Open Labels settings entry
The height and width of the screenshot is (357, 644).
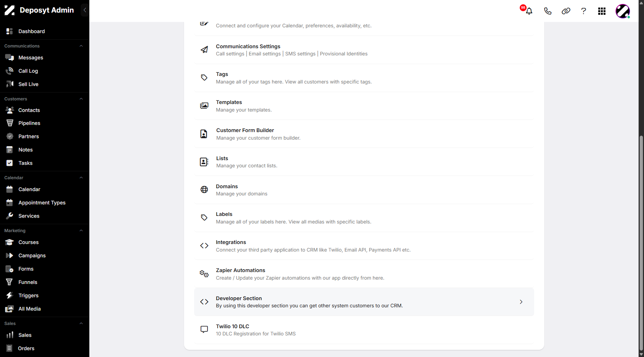pos(364,218)
